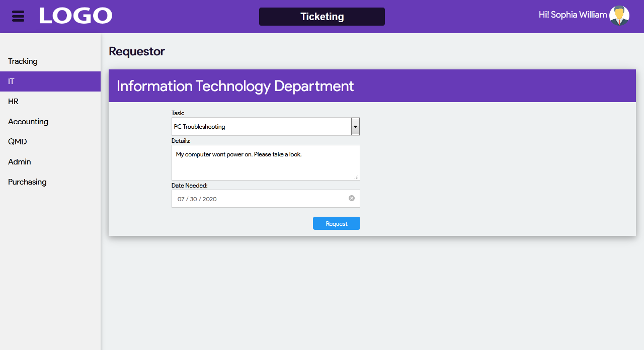Open the hamburger menu icon
644x350 pixels.
18,16
